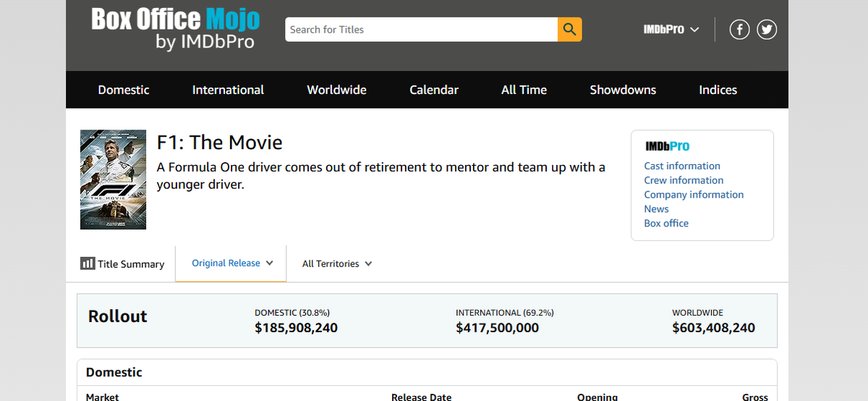Select the Worldwide menu item
This screenshot has height=401, width=868.
[336, 90]
